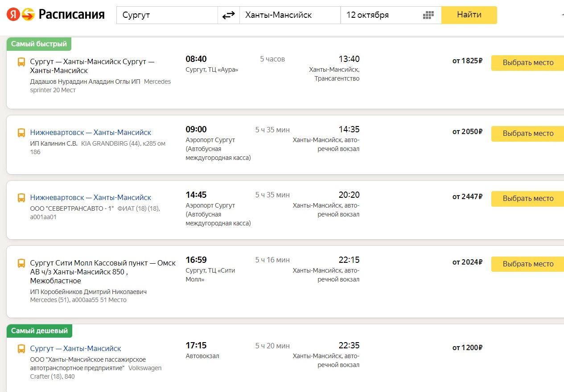
Task: Open Нижневартовск route link departing 09:00
Action: (91, 132)
